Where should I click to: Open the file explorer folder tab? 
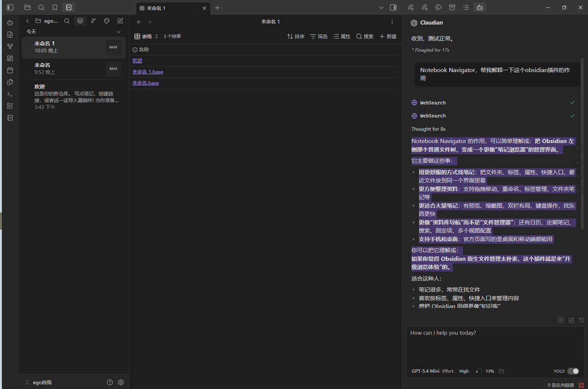point(27,7)
